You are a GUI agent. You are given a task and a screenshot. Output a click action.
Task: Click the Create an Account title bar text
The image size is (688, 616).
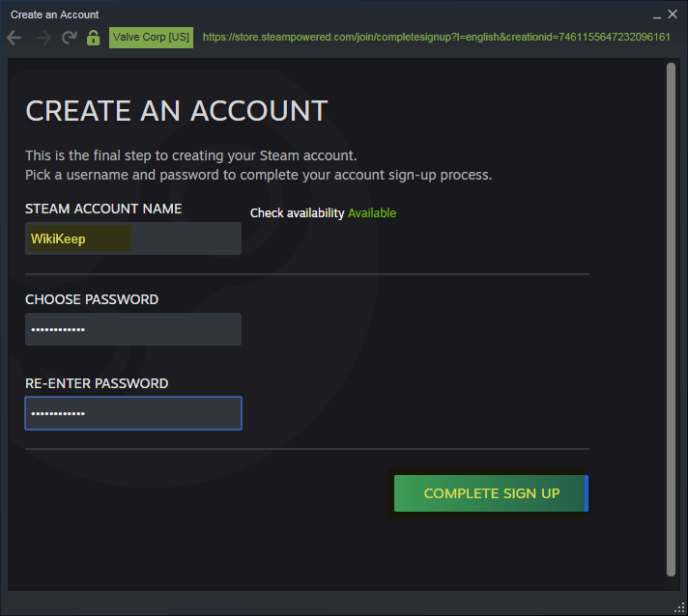55,14
